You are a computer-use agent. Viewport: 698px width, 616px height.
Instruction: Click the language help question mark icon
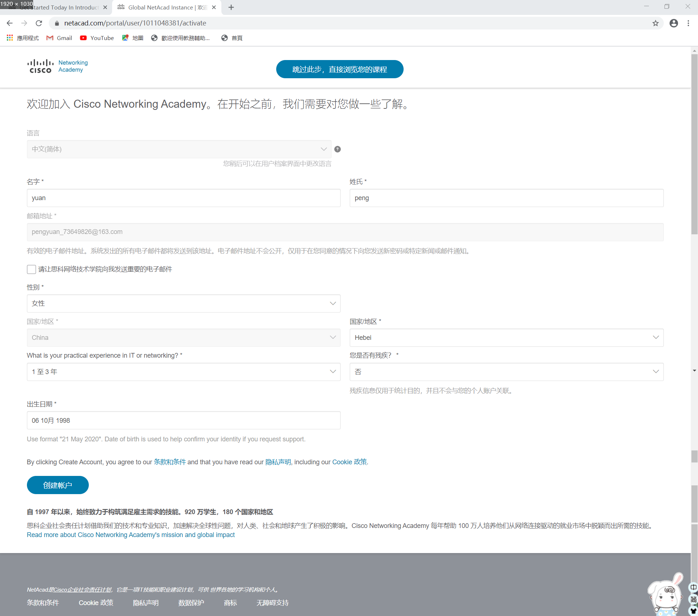coord(337,149)
